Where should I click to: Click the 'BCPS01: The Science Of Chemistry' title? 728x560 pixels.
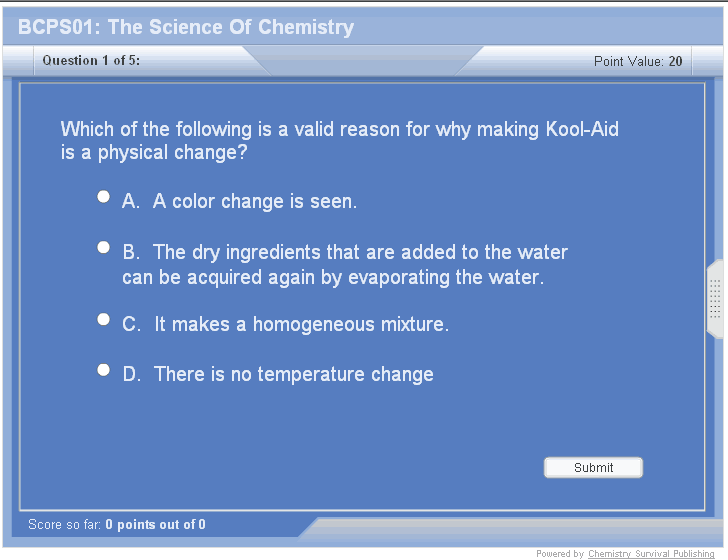click(x=186, y=27)
